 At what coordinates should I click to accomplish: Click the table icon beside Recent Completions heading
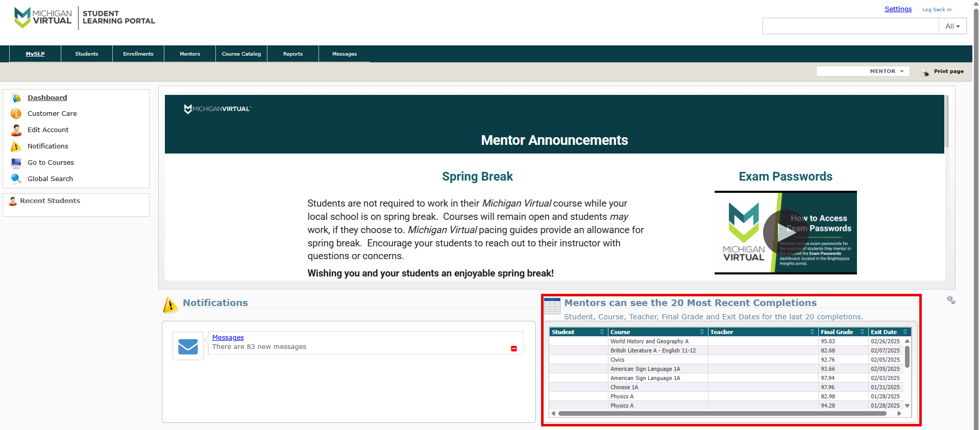point(552,306)
